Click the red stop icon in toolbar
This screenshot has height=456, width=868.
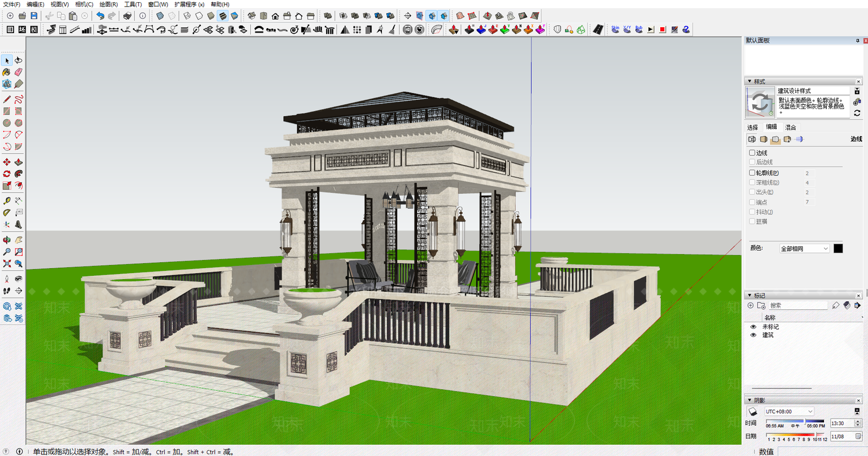(662, 29)
